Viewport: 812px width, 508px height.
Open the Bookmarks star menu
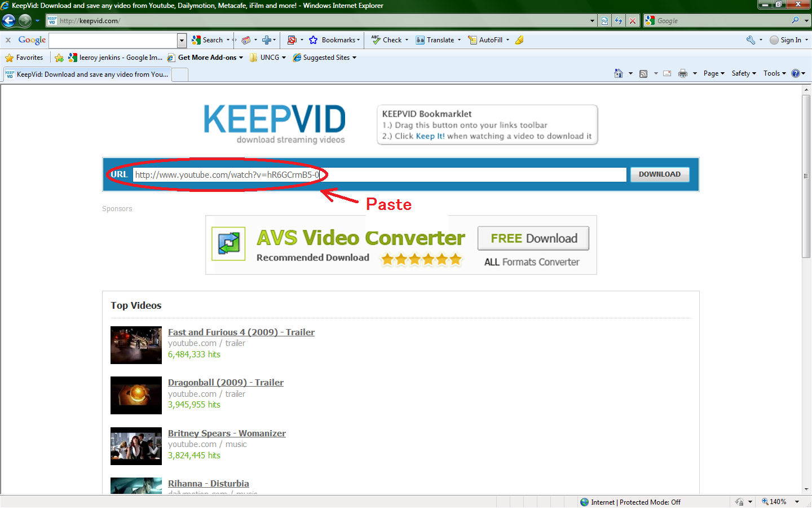334,40
